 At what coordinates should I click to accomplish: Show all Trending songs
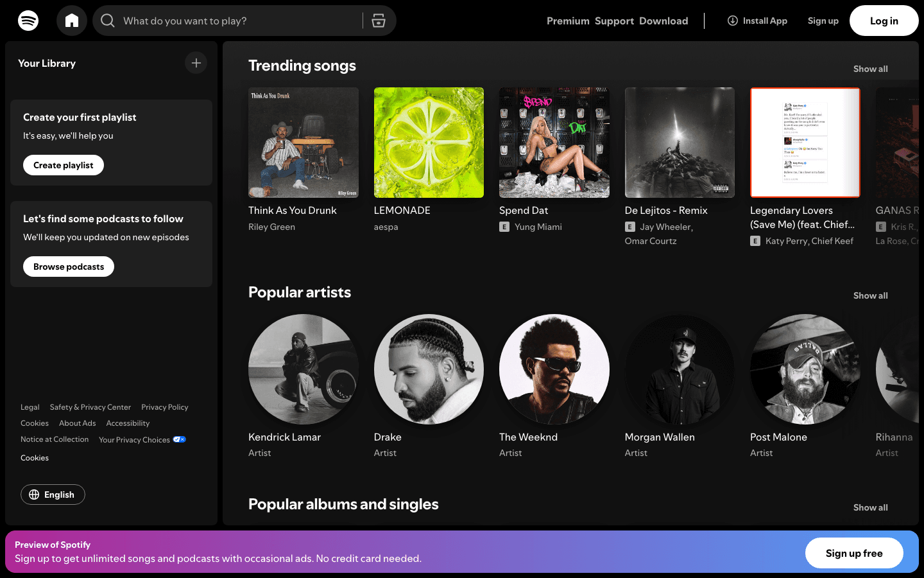click(871, 69)
